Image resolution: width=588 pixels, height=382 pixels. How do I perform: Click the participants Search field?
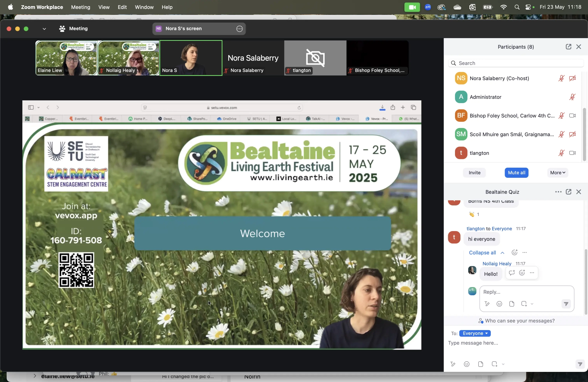click(x=516, y=63)
